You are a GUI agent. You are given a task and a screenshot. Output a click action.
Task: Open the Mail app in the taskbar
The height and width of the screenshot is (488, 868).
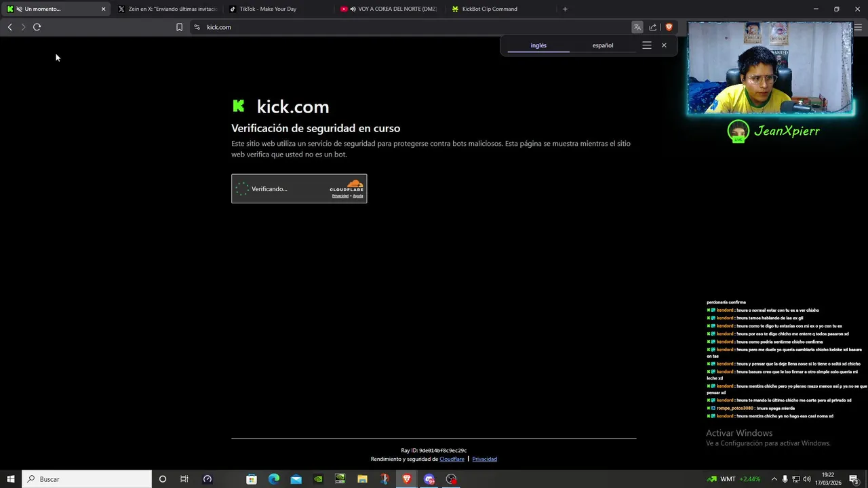point(296,479)
